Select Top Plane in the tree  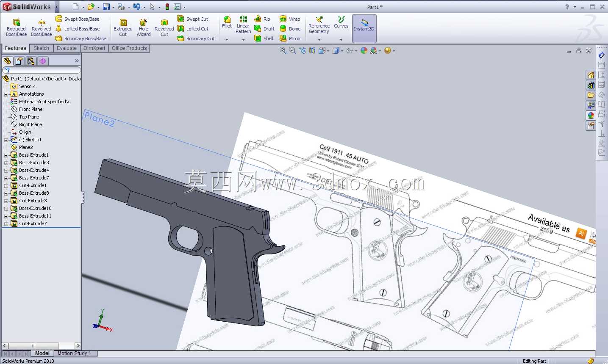pos(29,117)
